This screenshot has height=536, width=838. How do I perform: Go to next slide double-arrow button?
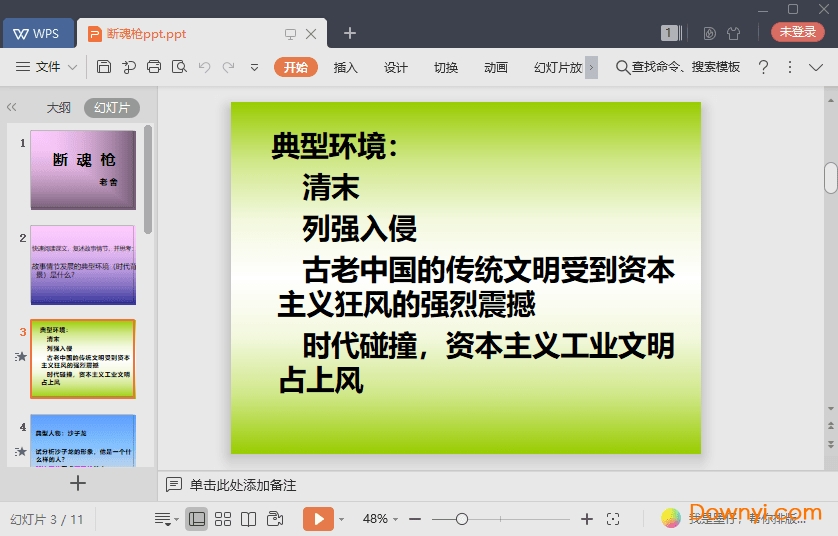click(x=831, y=444)
